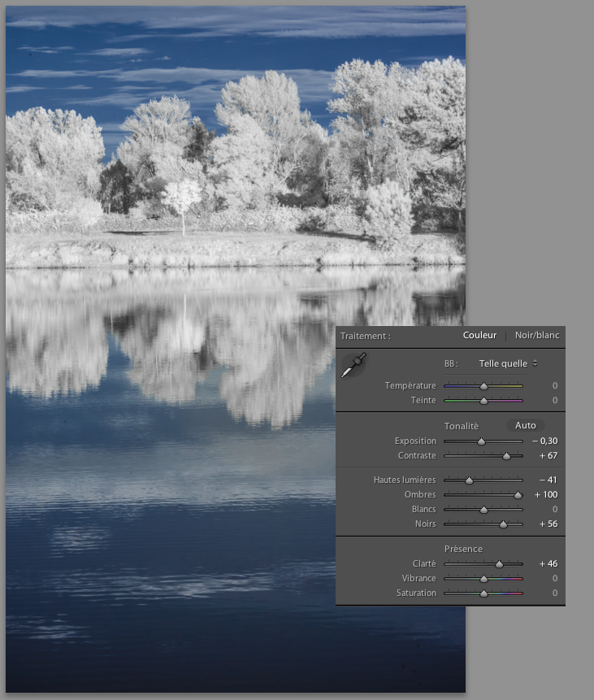Click the Teinte slider handle
This screenshot has width=594, height=700.
click(x=483, y=401)
